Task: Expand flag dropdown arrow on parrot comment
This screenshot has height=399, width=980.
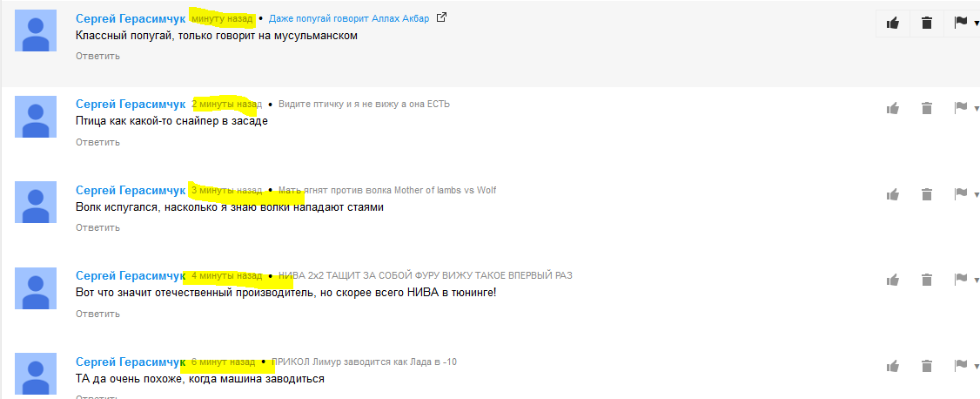Action: click(x=977, y=24)
